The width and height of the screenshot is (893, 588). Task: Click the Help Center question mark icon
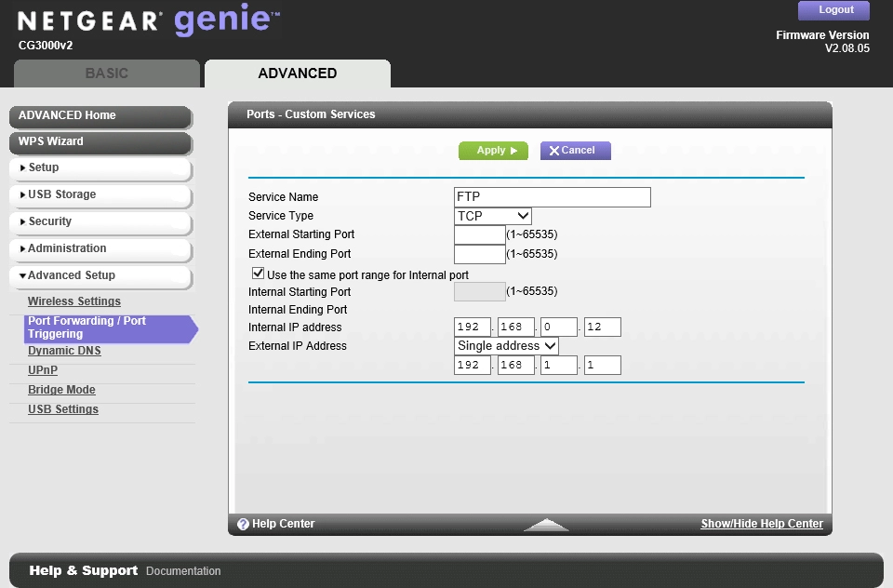click(x=243, y=525)
